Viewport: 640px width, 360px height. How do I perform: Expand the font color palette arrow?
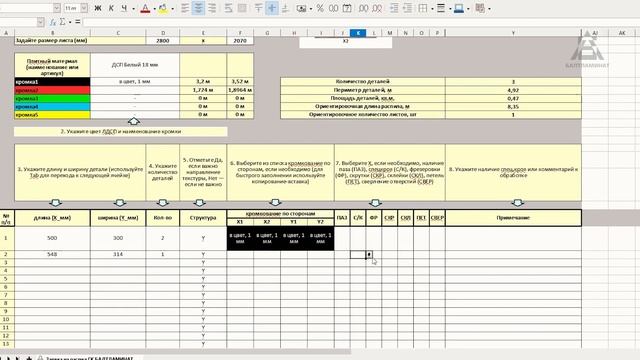coord(154,9)
